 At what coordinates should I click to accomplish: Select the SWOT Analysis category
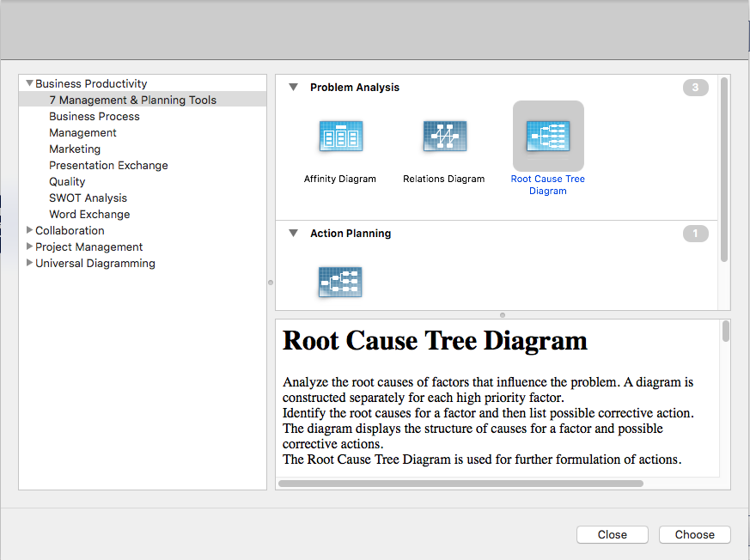(88, 198)
